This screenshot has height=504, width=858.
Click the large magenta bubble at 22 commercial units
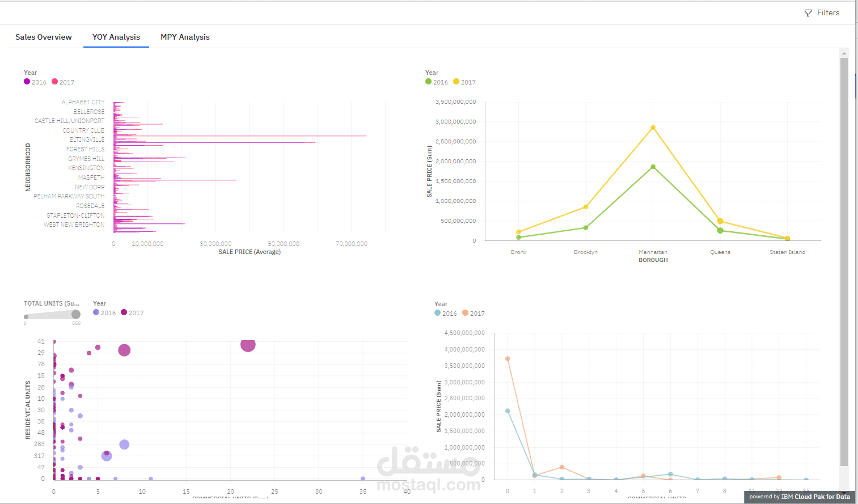click(x=248, y=344)
